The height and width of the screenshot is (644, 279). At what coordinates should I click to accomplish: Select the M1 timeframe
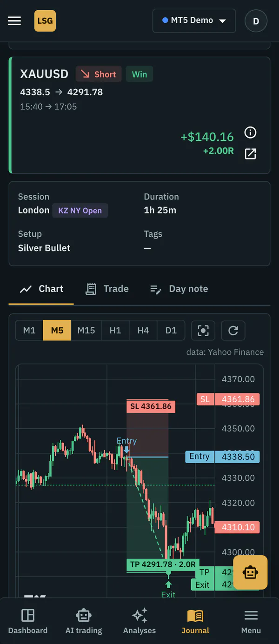coord(29,331)
